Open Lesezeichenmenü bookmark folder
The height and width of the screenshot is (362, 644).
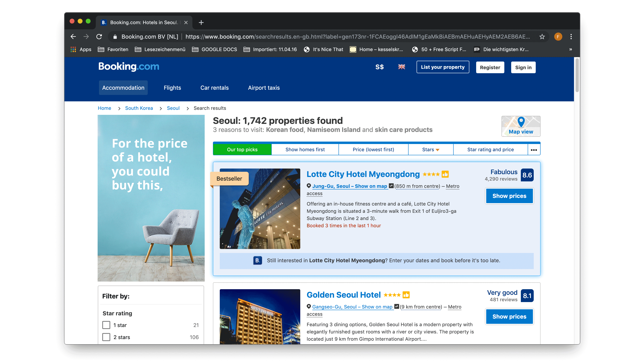pos(160,49)
